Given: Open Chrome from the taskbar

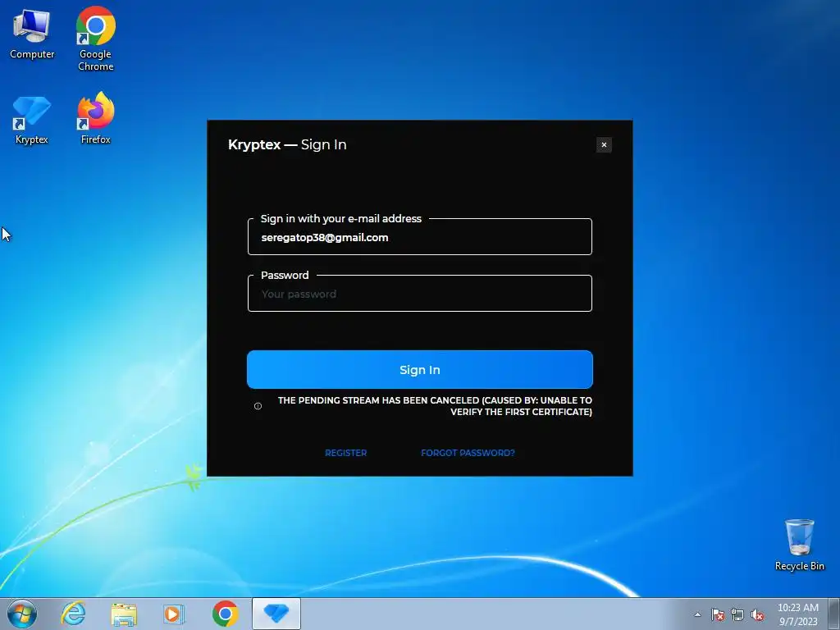Looking at the screenshot, I should pos(225,614).
